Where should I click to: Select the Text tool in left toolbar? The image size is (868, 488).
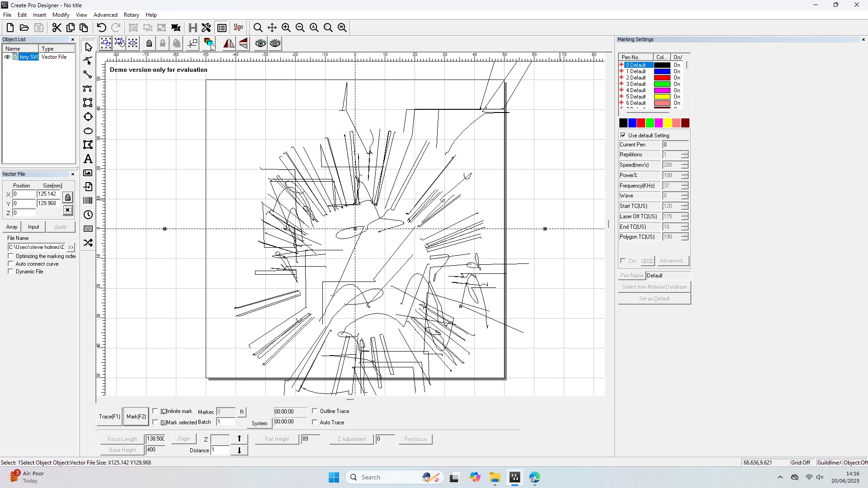[88, 159]
